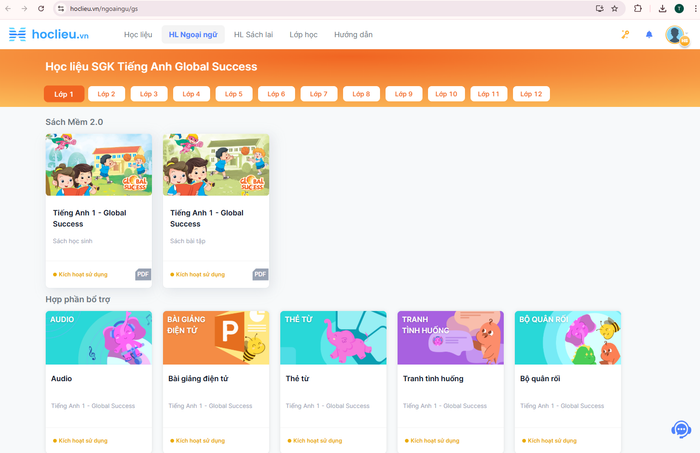Click the hoclieu.vn logo
This screenshot has height=453, width=700.
(48, 34)
